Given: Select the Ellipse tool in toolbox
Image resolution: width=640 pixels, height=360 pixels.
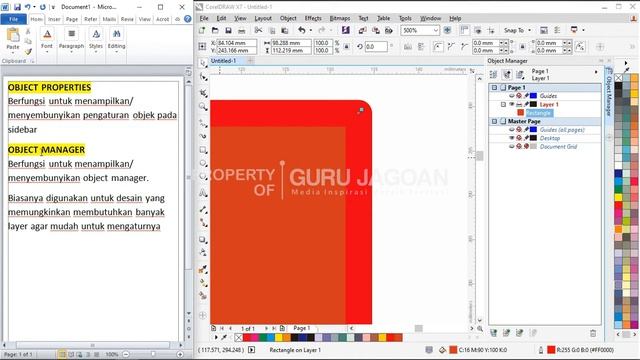Looking at the screenshot, I should point(203,163).
